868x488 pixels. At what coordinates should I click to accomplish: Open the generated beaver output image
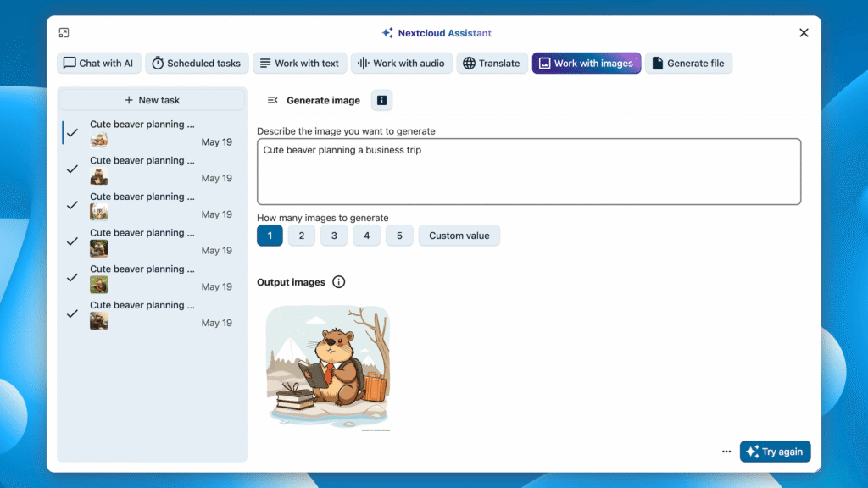point(328,369)
